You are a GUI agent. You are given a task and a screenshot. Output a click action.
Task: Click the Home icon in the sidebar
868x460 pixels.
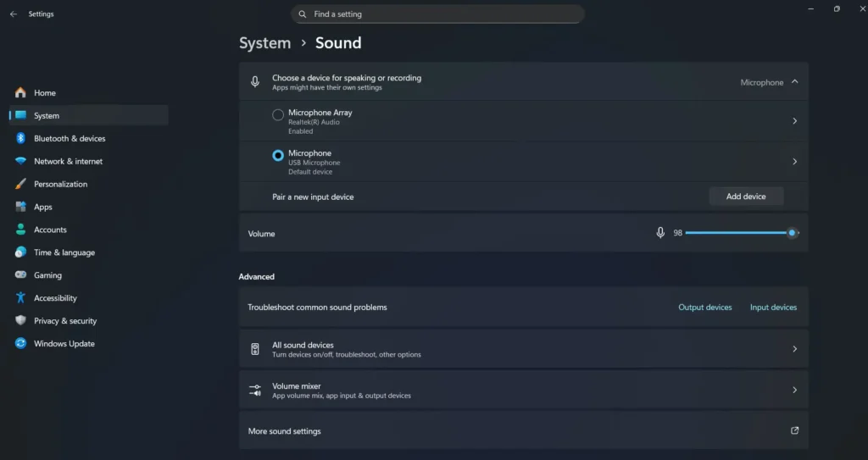pos(20,92)
